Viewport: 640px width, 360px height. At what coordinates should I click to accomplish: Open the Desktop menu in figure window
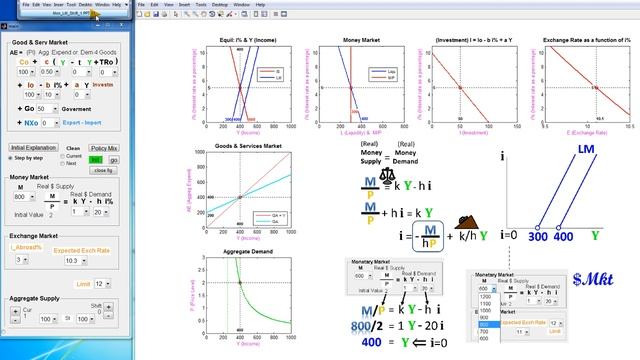click(x=220, y=5)
